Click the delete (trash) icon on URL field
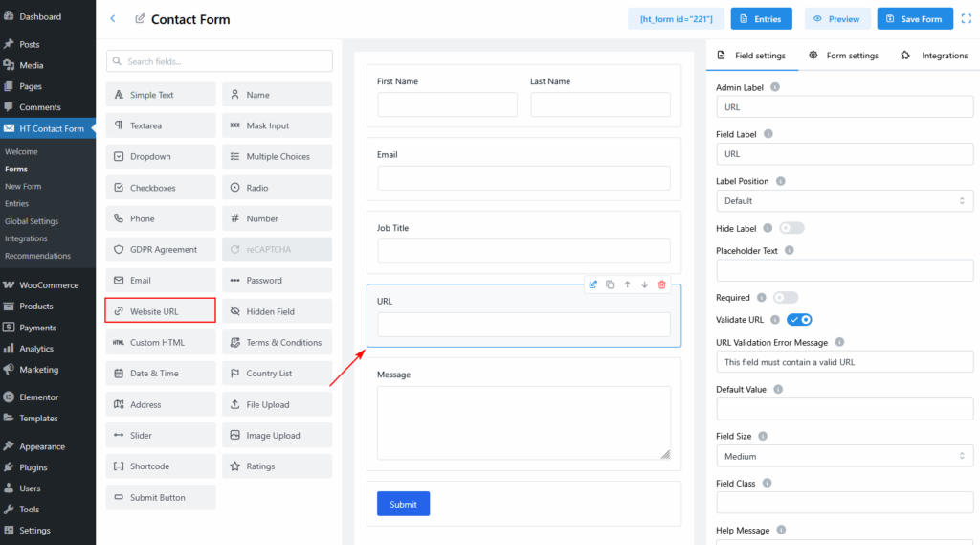This screenshot has width=980, height=545. [x=661, y=284]
